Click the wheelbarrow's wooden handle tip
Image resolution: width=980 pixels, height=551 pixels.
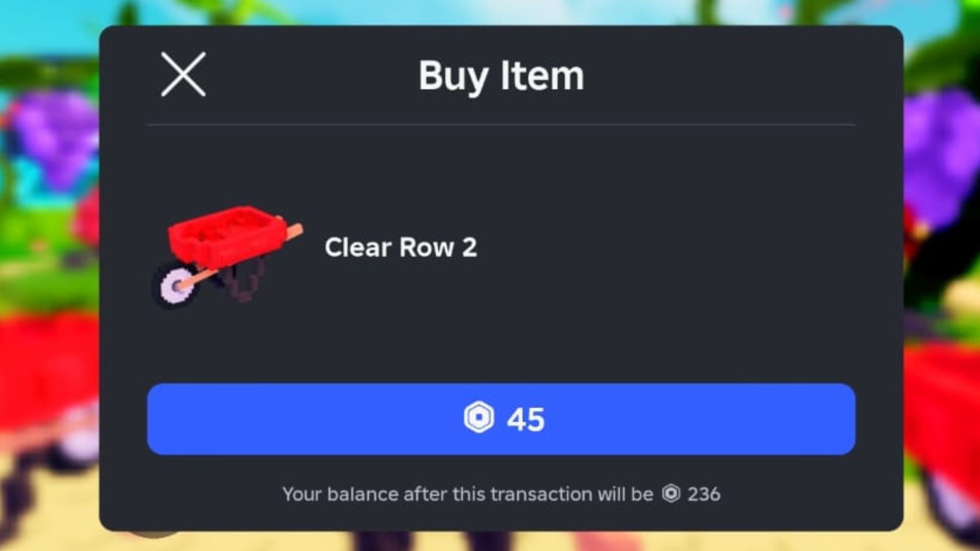coord(296,231)
